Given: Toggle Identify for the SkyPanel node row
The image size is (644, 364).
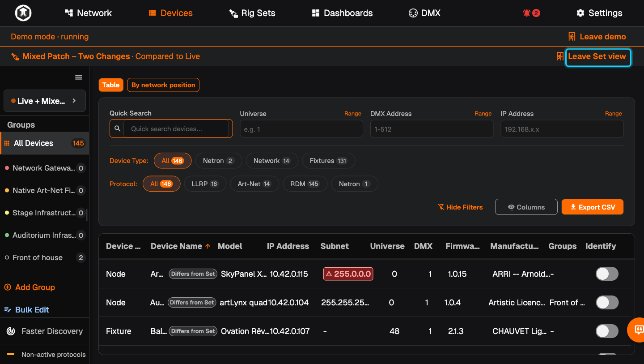Looking at the screenshot, I should point(607,274).
